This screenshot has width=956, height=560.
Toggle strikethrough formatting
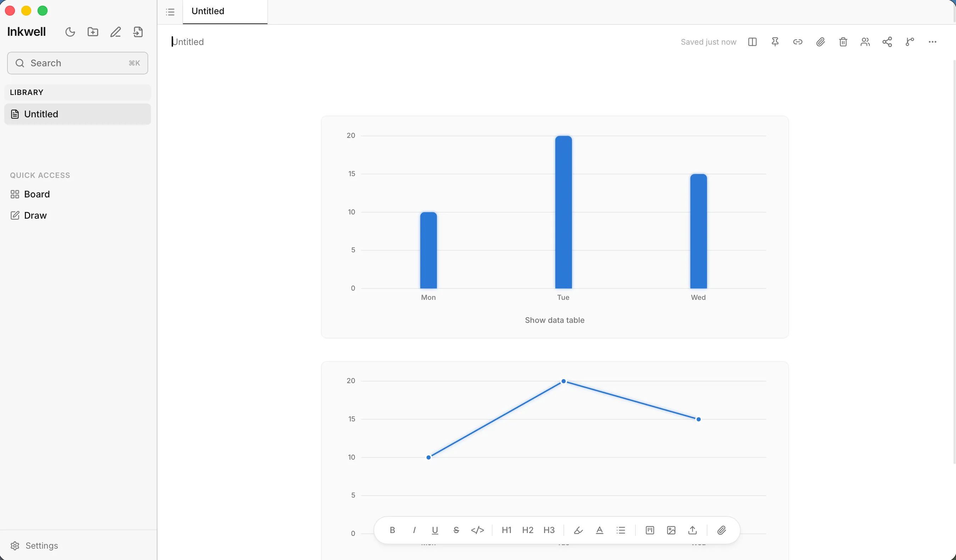pos(456,530)
